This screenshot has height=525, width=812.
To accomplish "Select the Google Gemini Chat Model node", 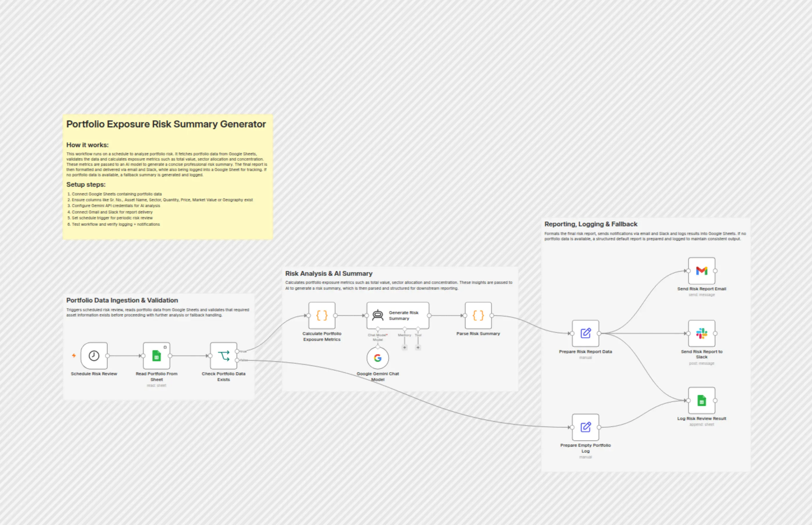I will click(378, 358).
